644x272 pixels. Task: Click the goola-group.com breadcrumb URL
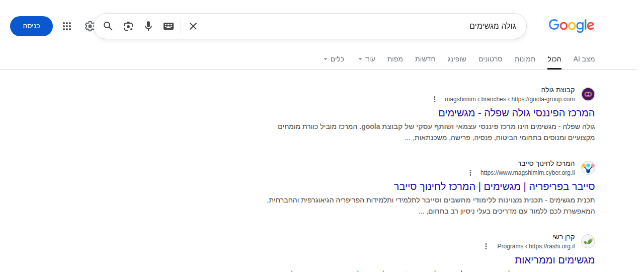pyautogui.click(x=510, y=99)
